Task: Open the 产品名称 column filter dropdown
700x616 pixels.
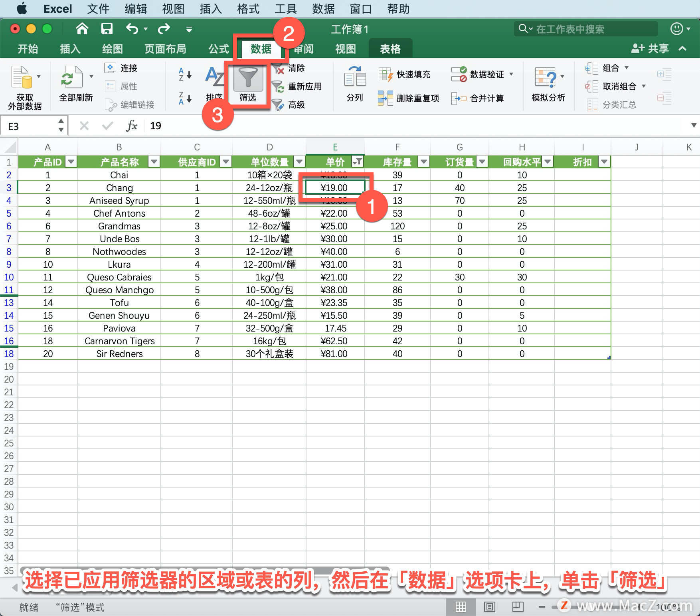Action: [x=154, y=162]
